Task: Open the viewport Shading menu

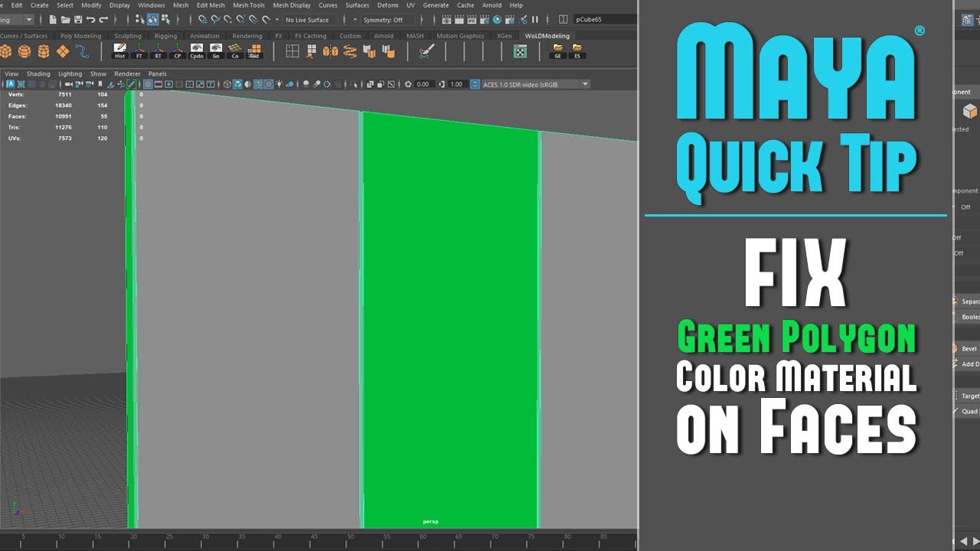Action: coord(38,74)
